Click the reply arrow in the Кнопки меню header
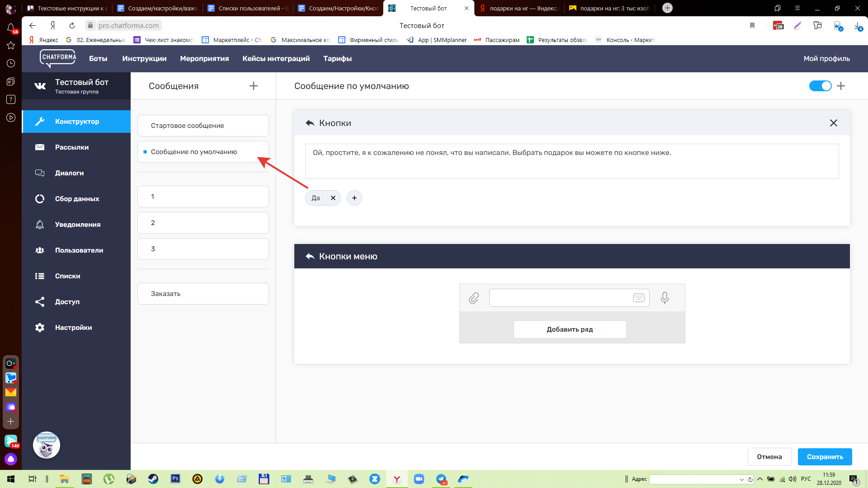868x488 pixels. tap(310, 256)
